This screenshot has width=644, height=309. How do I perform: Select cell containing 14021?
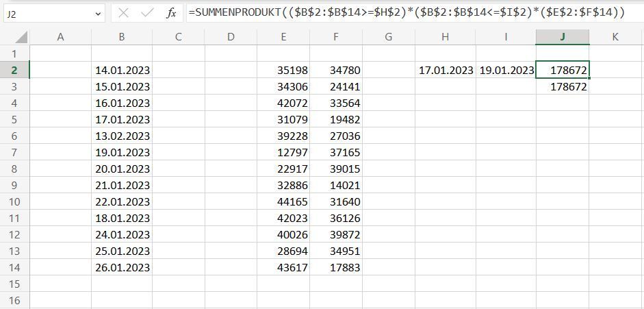tap(336, 185)
